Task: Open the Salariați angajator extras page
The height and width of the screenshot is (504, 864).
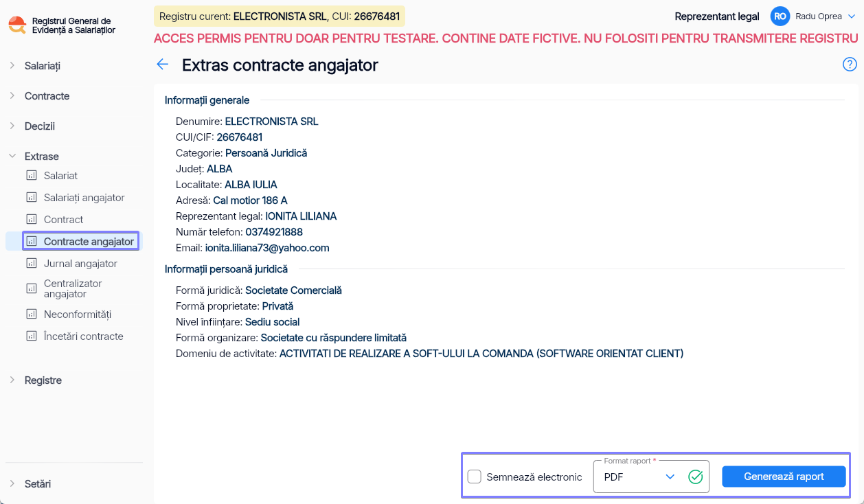Action: [84, 198]
